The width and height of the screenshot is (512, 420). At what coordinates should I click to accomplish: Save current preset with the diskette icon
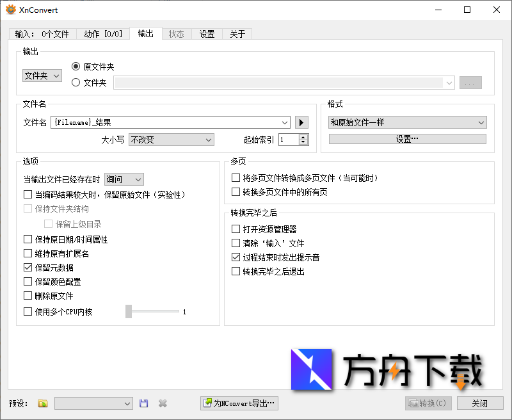(143, 403)
